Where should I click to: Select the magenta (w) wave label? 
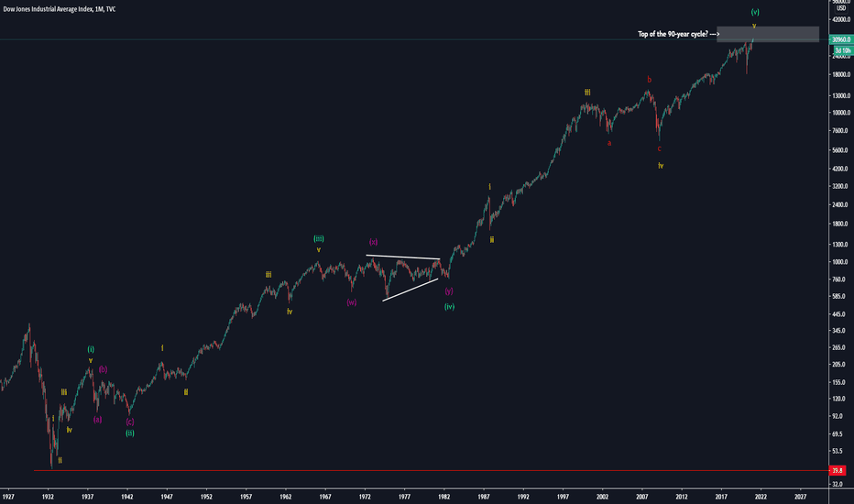pos(352,302)
